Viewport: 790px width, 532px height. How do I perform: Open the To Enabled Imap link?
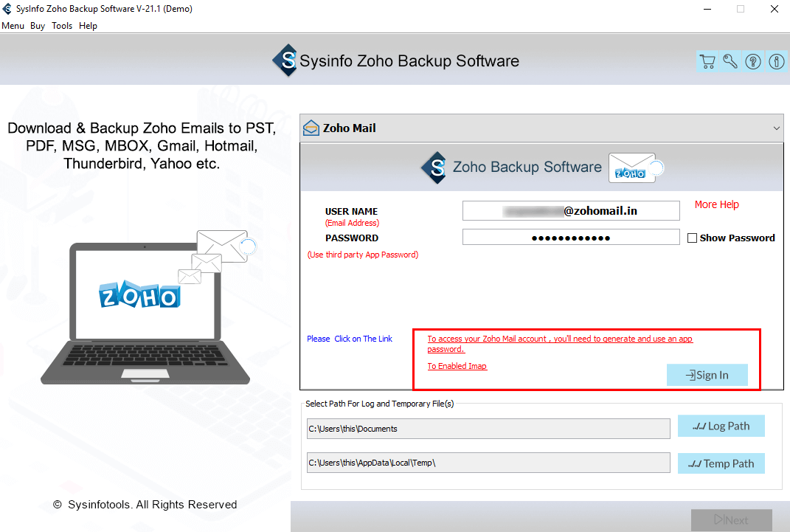(x=457, y=366)
